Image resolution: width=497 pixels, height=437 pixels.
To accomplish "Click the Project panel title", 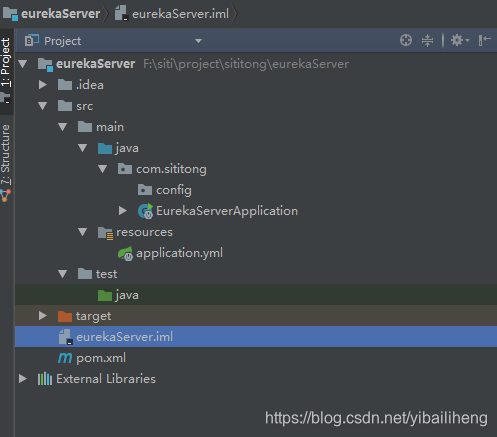I will 62,41.
